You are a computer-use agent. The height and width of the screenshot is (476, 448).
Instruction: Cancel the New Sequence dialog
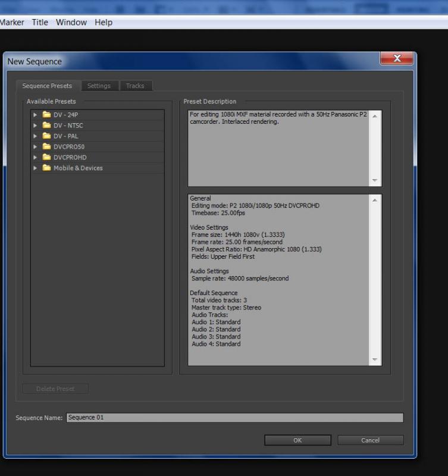point(371,440)
